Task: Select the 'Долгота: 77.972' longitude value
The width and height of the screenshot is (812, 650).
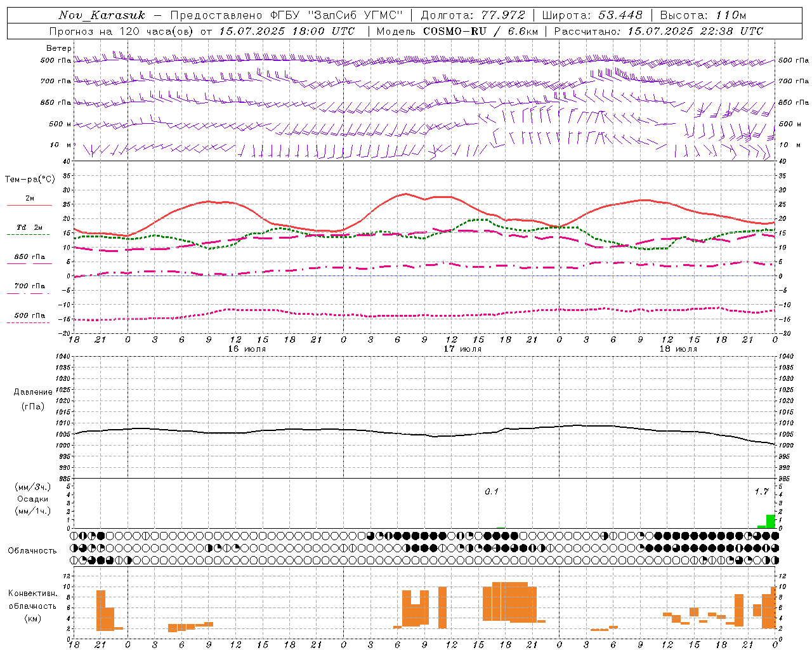Action: (x=473, y=15)
